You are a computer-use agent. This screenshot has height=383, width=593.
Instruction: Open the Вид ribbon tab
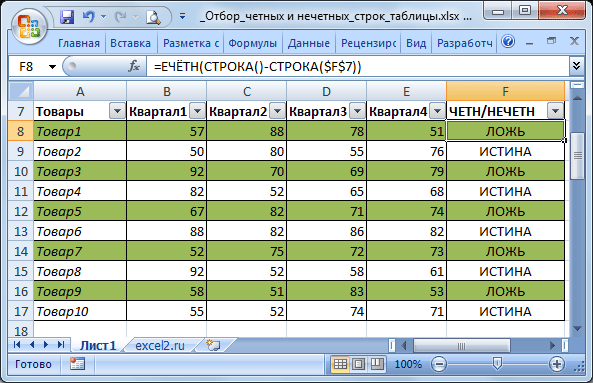[x=416, y=43]
